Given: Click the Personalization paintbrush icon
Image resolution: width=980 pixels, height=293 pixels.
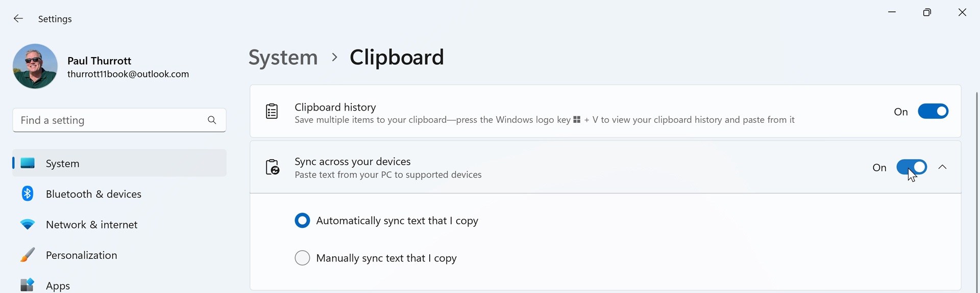Looking at the screenshot, I should point(28,255).
